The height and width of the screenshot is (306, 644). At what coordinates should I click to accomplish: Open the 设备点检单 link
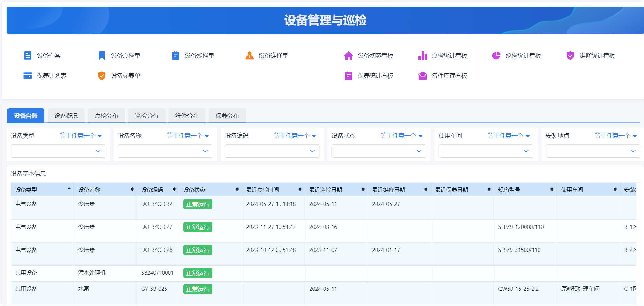coord(126,55)
